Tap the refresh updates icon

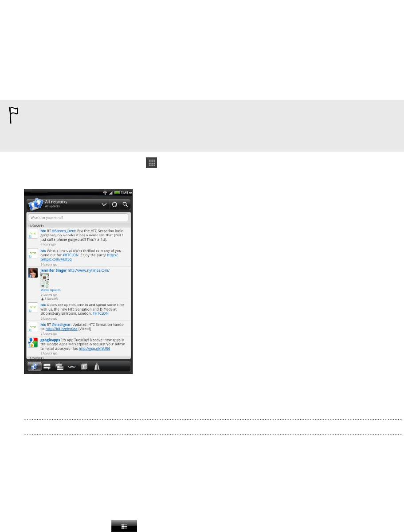click(x=114, y=205)
